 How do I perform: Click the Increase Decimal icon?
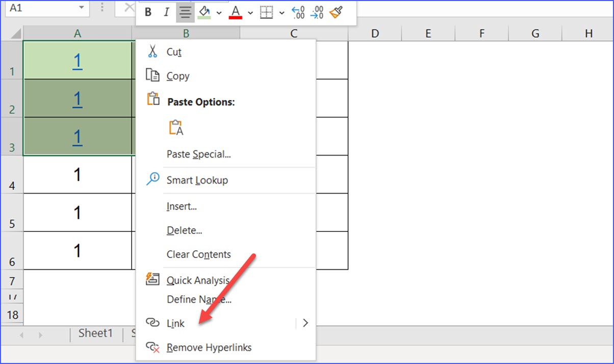(299, 12)
